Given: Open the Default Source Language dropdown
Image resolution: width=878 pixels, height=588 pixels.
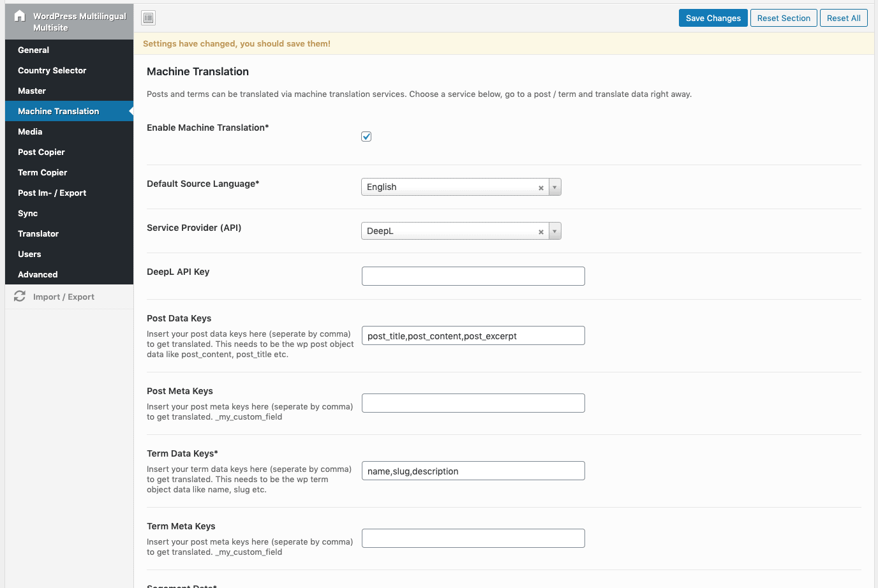Looking at the screenshot, I should point(554,187).
